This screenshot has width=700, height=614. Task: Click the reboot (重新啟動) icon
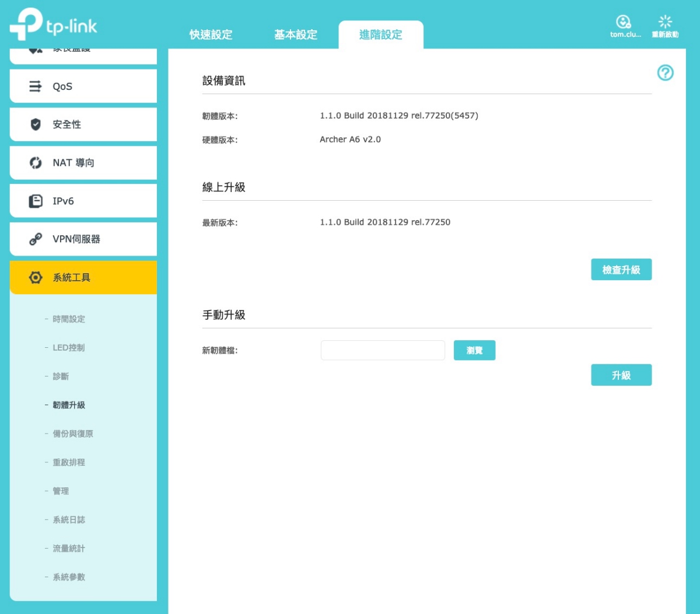[x=665, y=22]
